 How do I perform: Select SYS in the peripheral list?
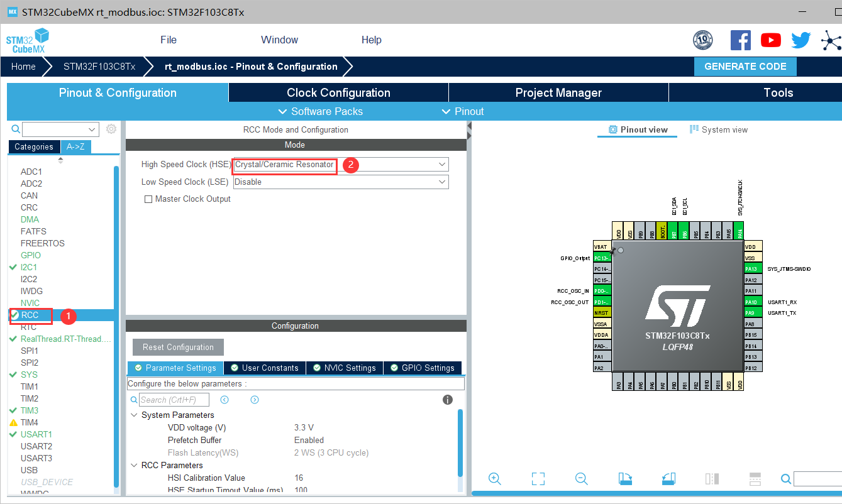coord(29,375)
